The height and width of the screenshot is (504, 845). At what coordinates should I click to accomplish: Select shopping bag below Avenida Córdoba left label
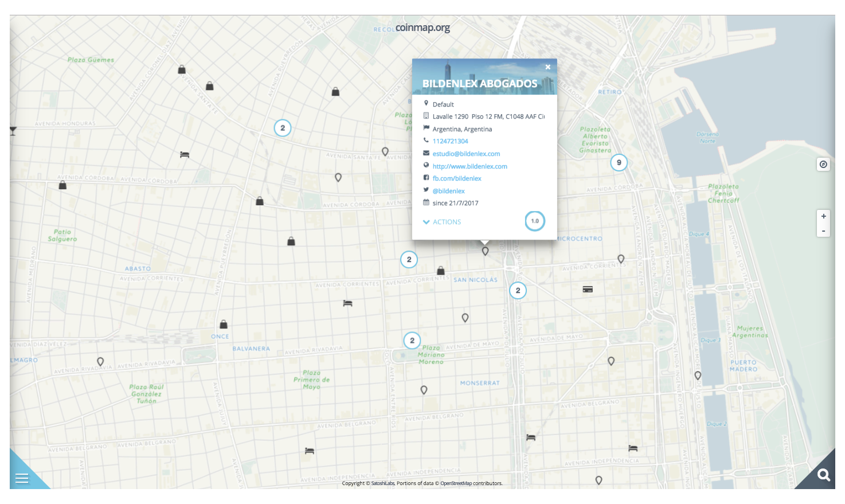click(62, 185)
